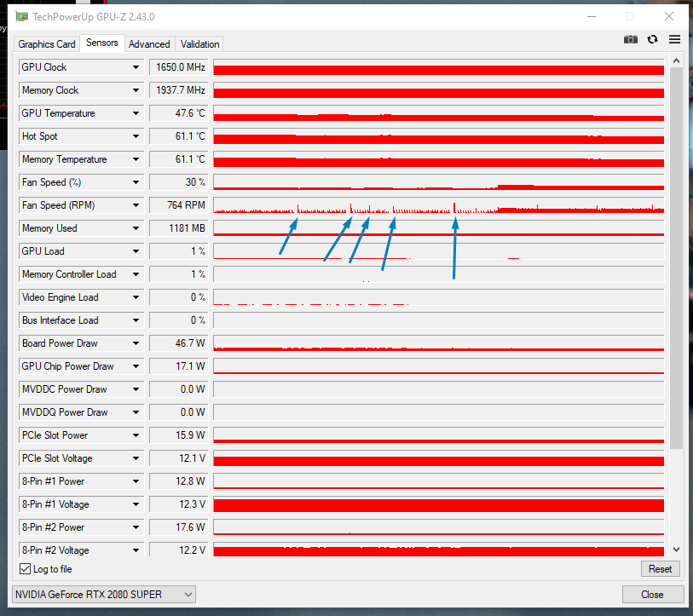Click the Board Power Draw history graph
The height and width of the screenshot is (616, 693).
(x=439, y=343)
